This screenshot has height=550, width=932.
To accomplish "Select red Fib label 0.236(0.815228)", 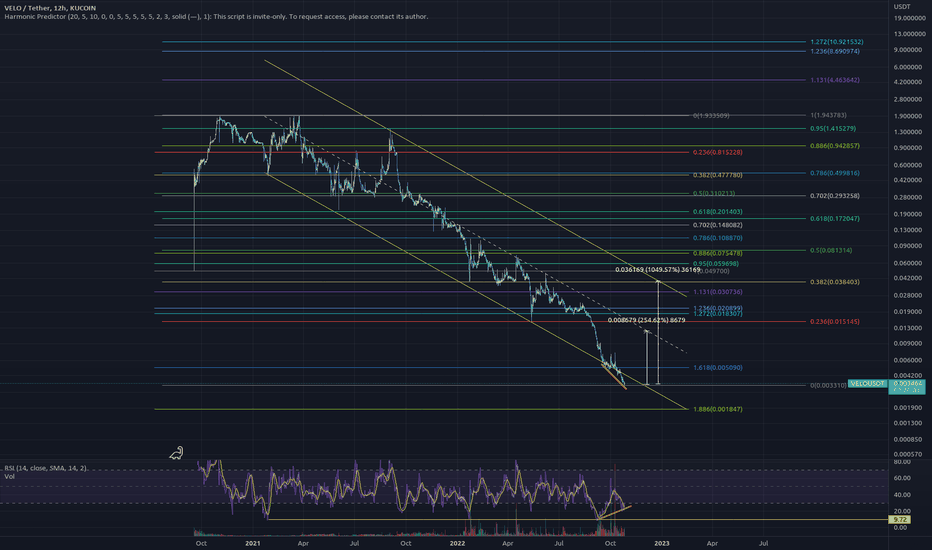I will coord(717,152).
